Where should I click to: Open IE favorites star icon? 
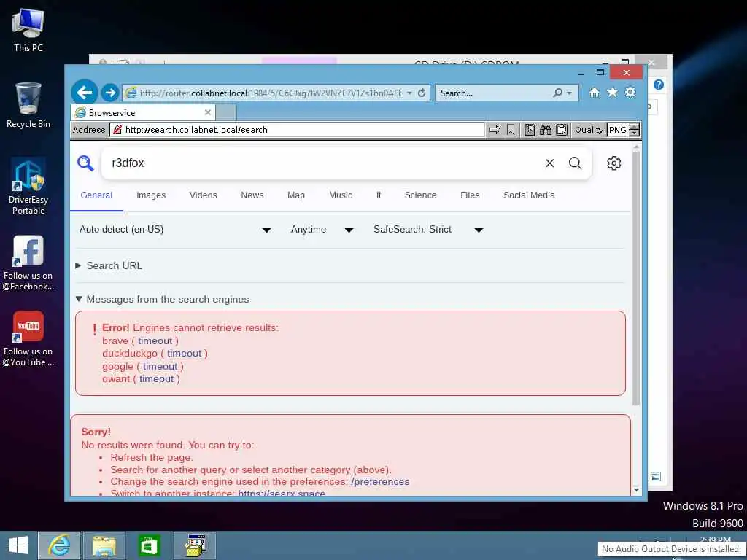click(x=612, y=93)
